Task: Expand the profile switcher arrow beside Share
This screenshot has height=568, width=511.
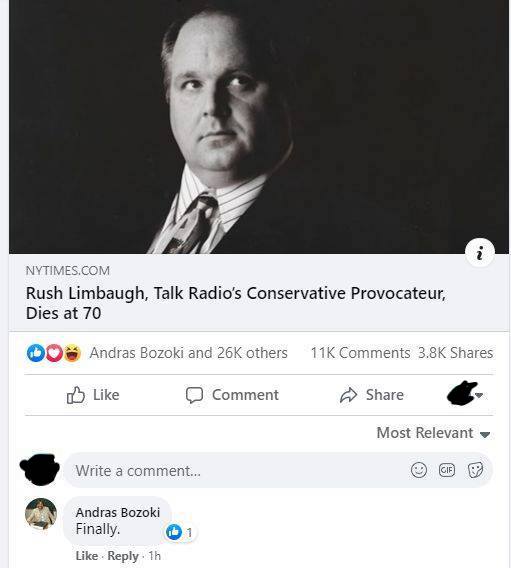Action: coord(479,395)
